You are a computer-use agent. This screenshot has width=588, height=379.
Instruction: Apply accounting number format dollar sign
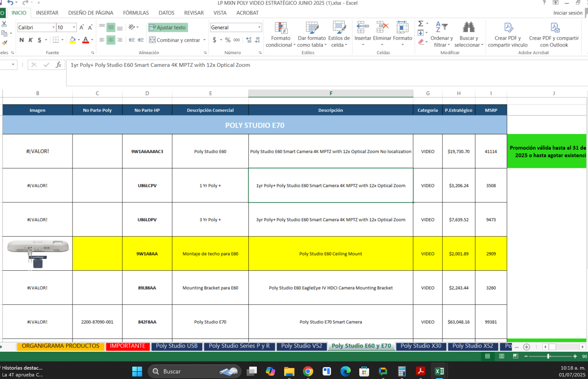pos(214,40)
